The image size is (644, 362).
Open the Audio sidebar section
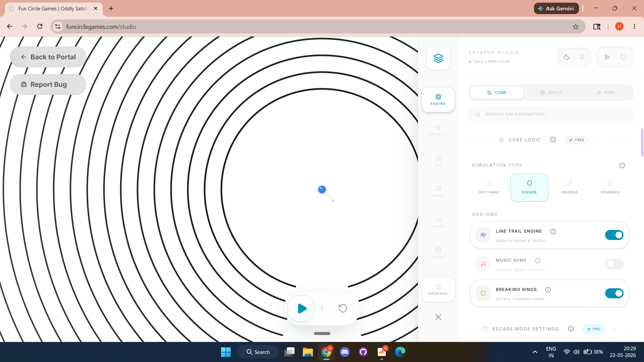[x=438, y=191]
